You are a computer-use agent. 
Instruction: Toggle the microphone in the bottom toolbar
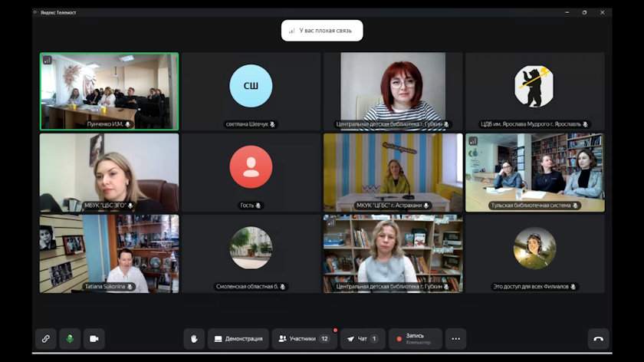(x=70, y=338)
